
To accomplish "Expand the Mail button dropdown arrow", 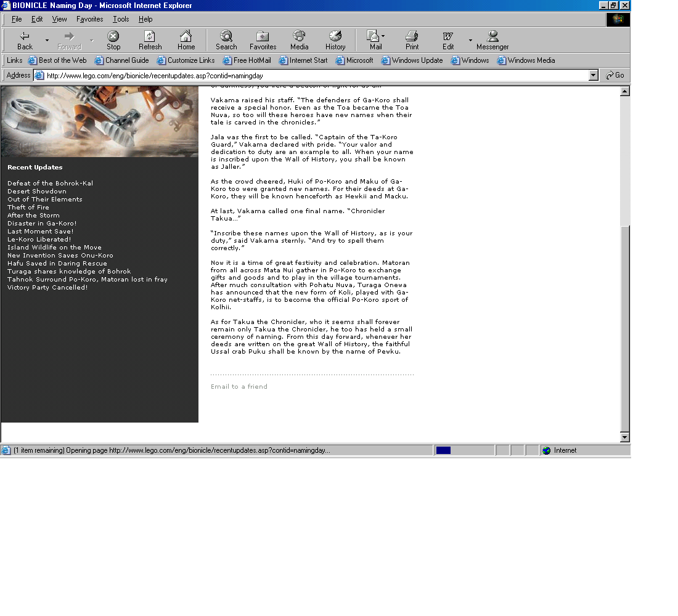I will point(383,36).
